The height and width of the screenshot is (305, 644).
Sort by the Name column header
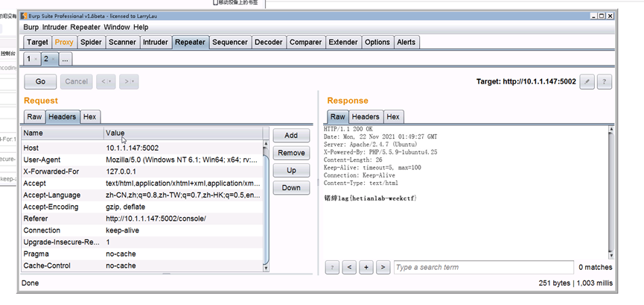pos(63,133)
